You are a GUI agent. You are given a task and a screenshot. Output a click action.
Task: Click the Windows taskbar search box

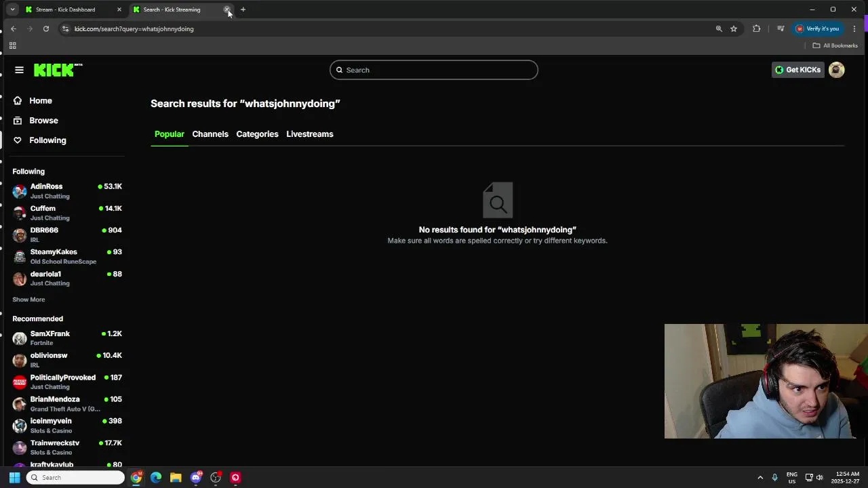click(76, 478)
